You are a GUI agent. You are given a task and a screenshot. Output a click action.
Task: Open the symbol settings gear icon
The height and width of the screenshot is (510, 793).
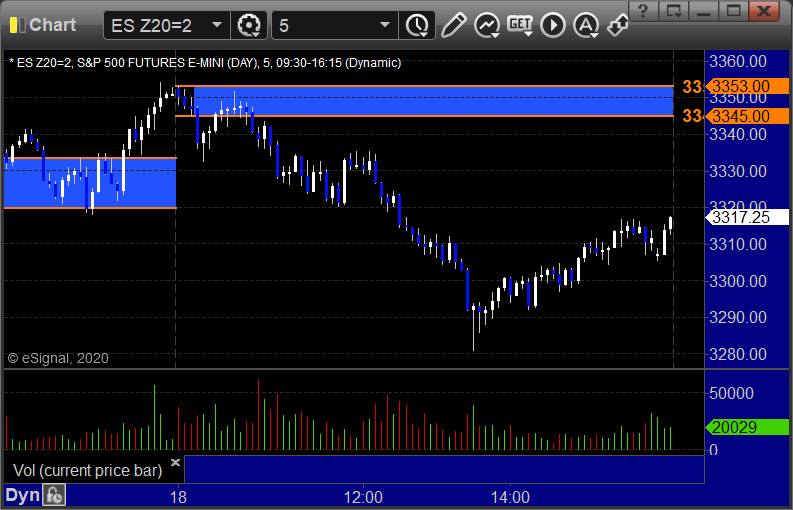(x=249, y=25)
